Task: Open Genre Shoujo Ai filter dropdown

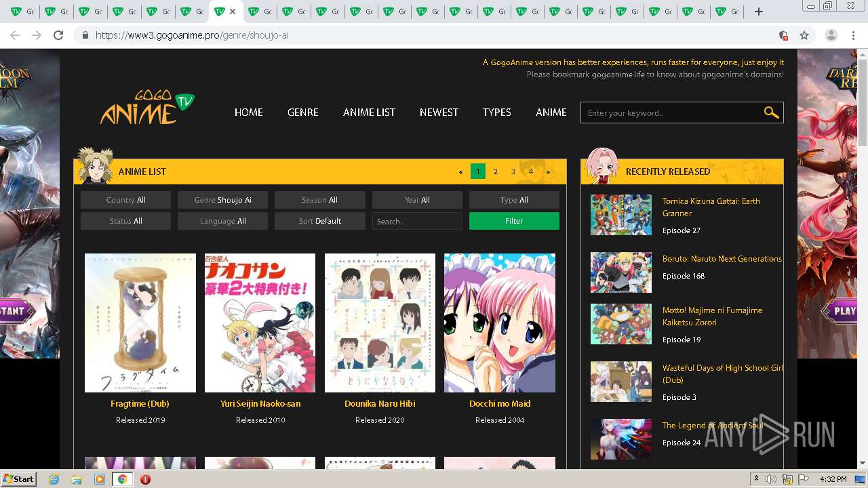Action: click(222, 200)
